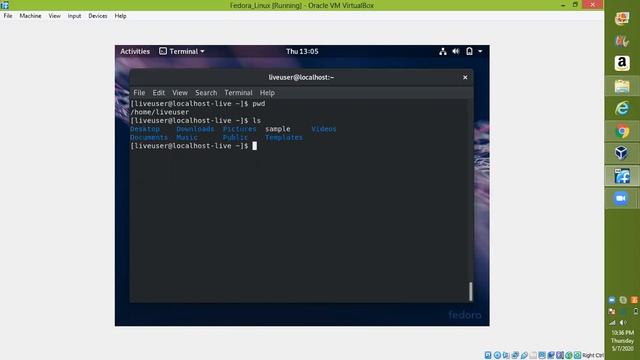Open the terminal Edit menu
Image resolution: width=640 pixels, height=360 pixels.
pyautogui.click(x=158, y=93)
